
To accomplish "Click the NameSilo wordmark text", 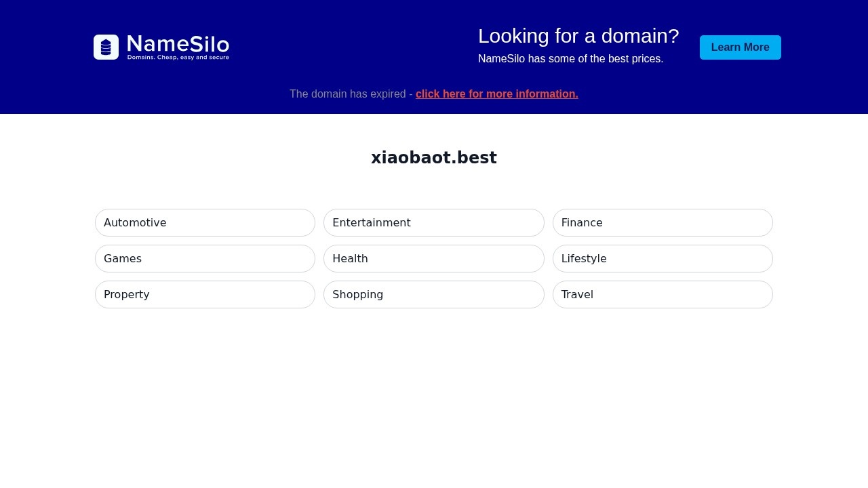I will coord(178,44).
